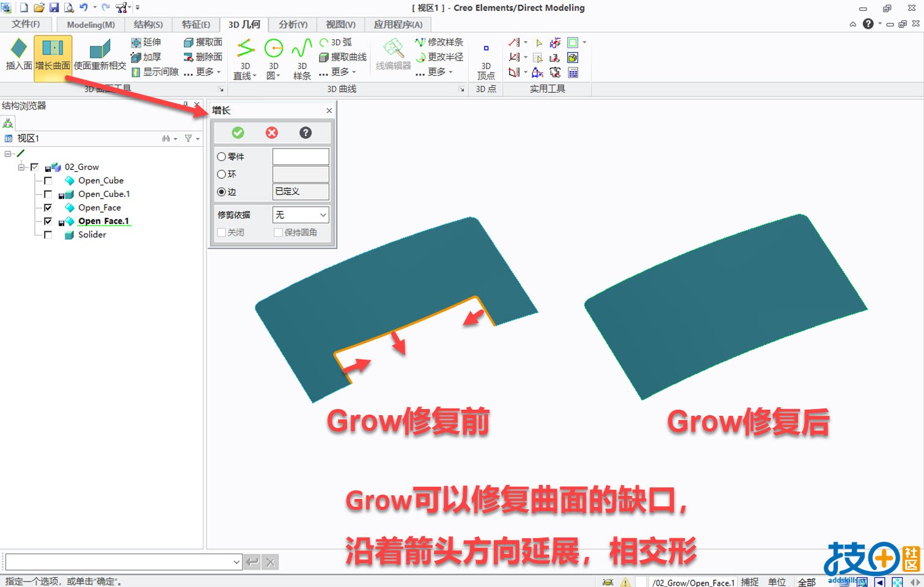Click the Open folder icon in quick access toolbar
Viewport: 924px width, 587px height.
(x=38, y=7)
